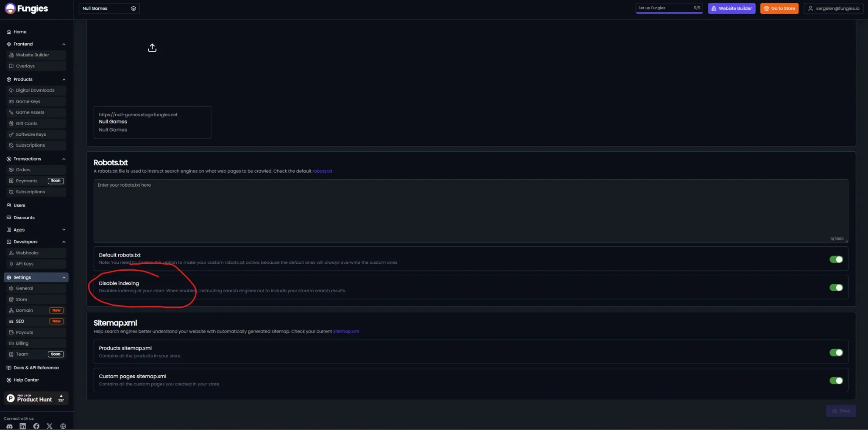868x430 pixels.
Task: Open LinkedIn social icon
Action: pyautogui.click(x=22, y=426)
